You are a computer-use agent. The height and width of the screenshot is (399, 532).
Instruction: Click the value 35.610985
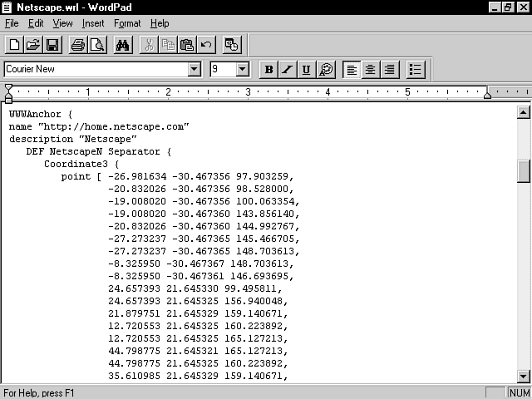(x=134, y=376)
